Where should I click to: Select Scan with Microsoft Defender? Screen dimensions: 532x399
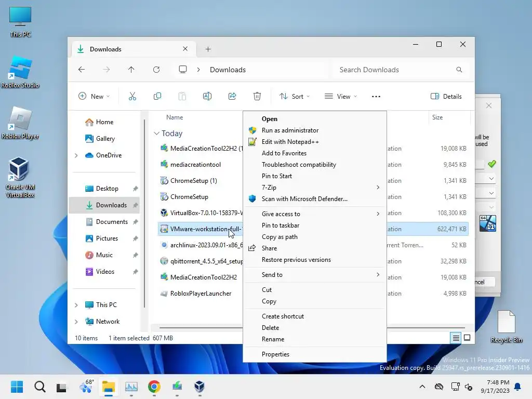click(x=315, y=199)
